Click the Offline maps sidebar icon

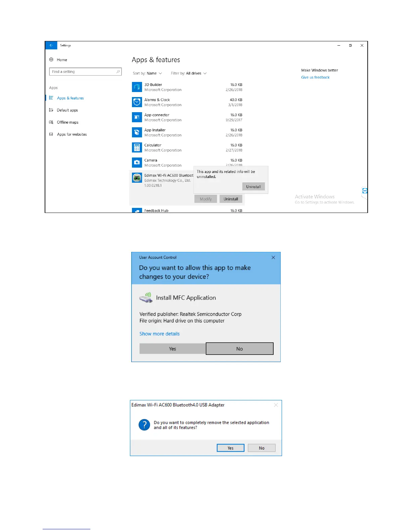(51, 122)
